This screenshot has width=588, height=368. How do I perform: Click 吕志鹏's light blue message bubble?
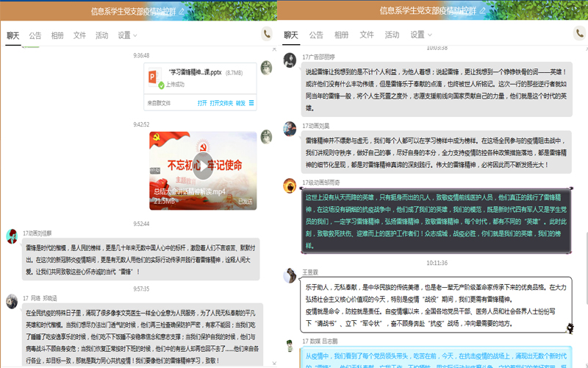click(x=437, y=357)
